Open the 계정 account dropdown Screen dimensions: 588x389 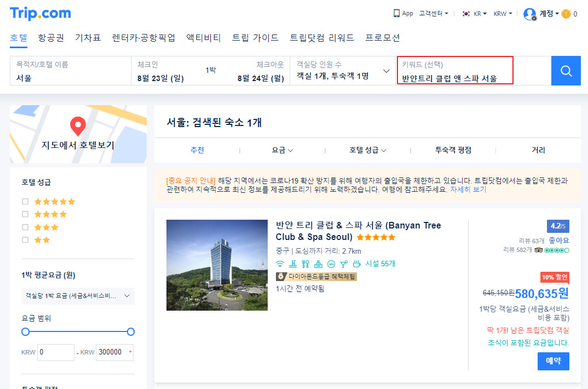pos(549,14)
